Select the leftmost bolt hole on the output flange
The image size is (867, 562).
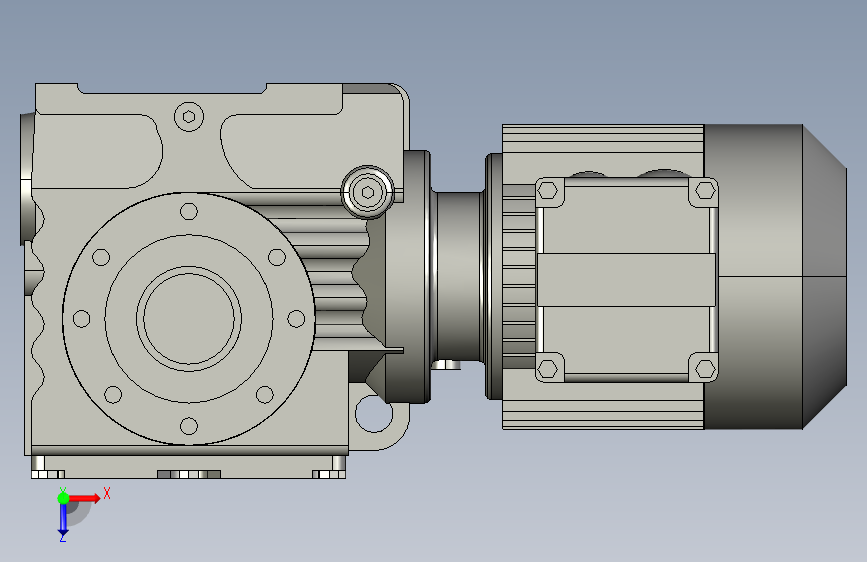[x=81, y=319]
